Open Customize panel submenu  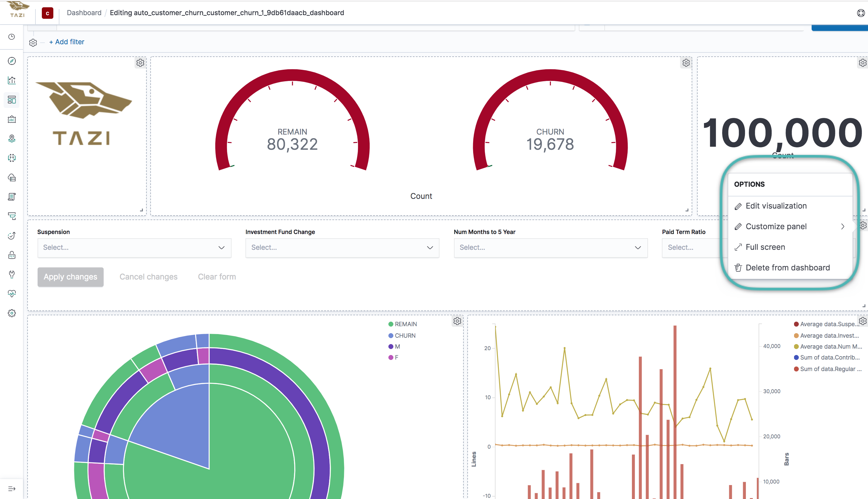click(x=790, y=226)
